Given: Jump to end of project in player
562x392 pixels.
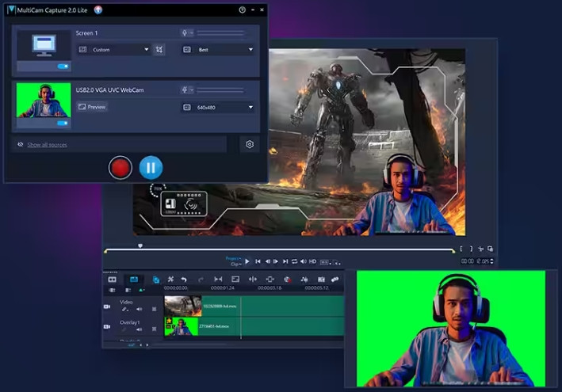Looking at the screenshot, I should click(x=285, y=261).
